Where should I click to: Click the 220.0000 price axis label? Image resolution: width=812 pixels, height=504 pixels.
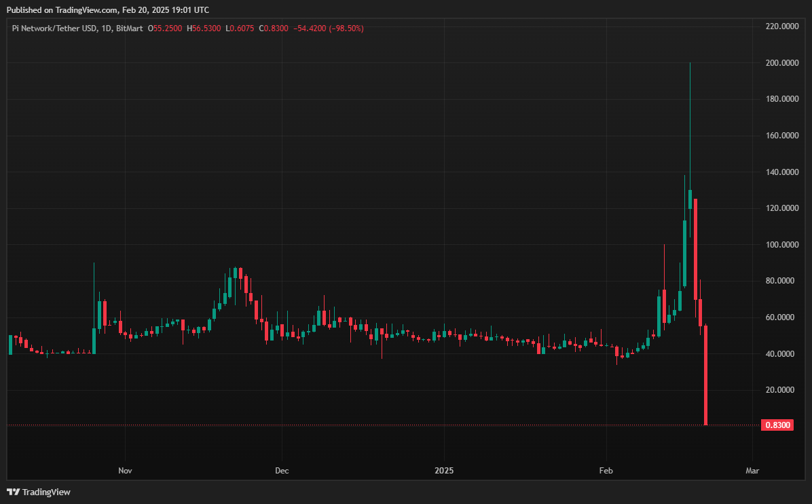point(782,26)
